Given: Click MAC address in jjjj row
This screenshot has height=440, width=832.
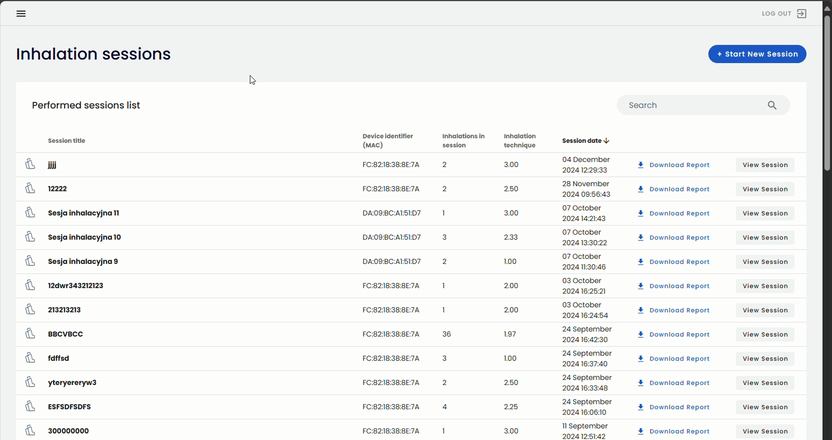Looking at the screenshot, I should coord(391,165).
